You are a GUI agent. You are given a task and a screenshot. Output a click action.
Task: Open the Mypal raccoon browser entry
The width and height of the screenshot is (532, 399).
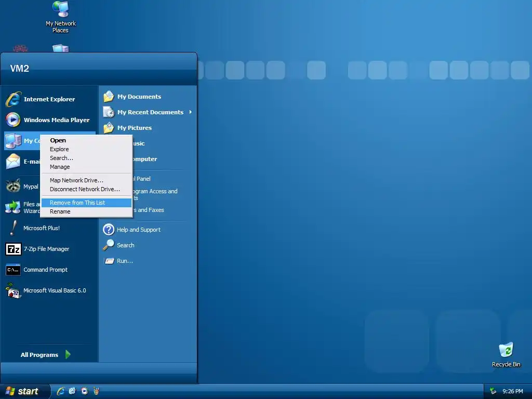(22, 187)
